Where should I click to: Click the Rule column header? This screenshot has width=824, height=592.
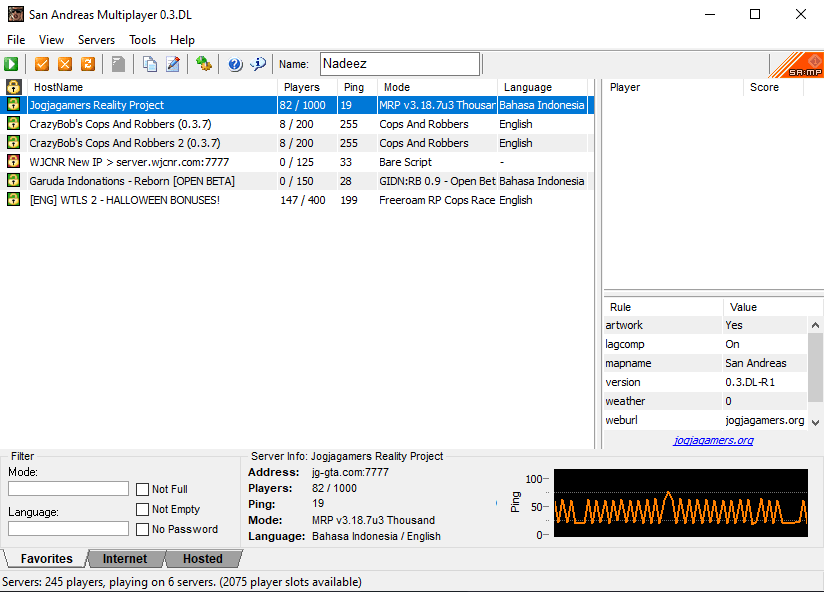click(x=664, y=307)
